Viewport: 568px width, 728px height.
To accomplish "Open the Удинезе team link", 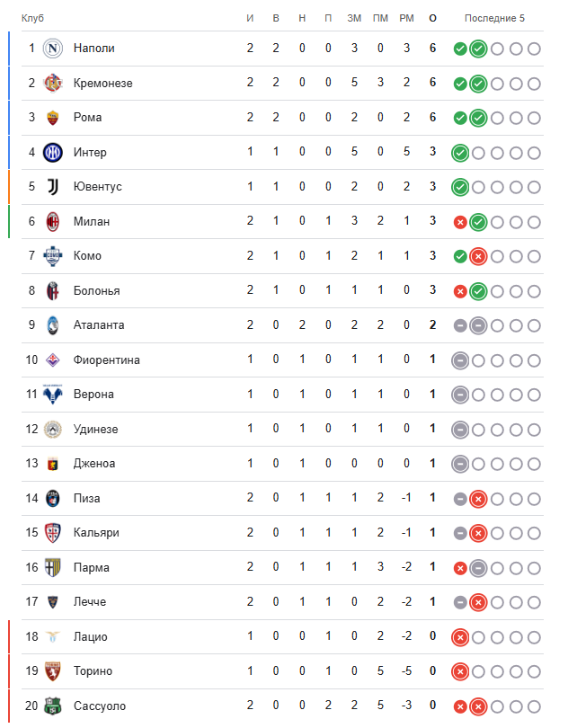I will pyautogui.click(x=96, y=430).
